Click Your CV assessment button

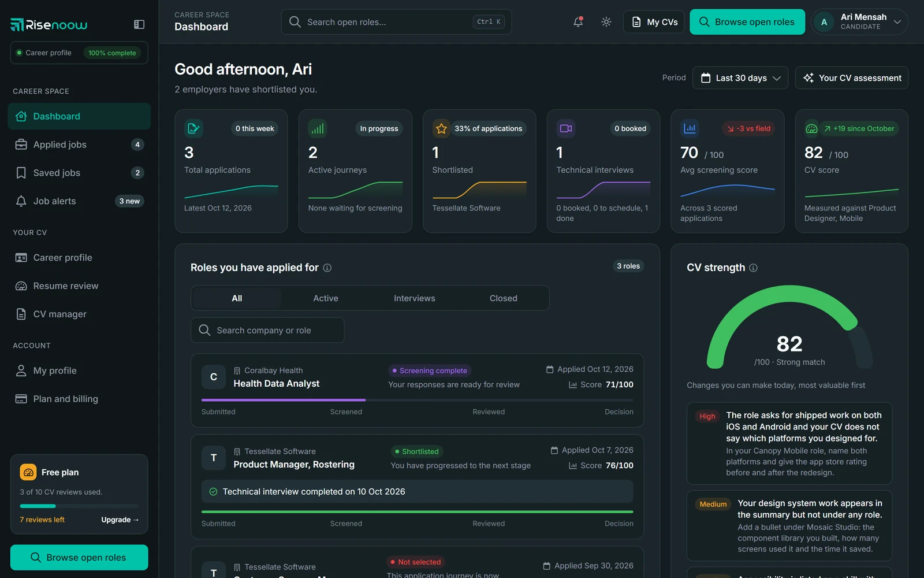coord(852,78)
